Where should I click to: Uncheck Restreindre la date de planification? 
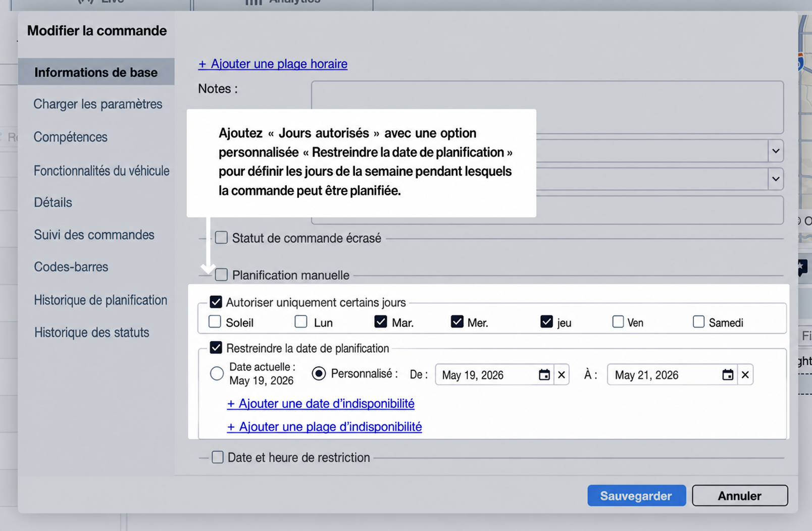[x=216, y=348]
